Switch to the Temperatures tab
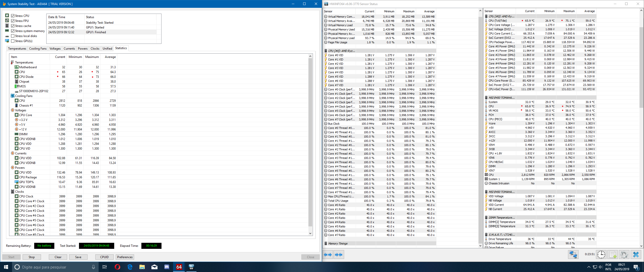 [17, 49]
